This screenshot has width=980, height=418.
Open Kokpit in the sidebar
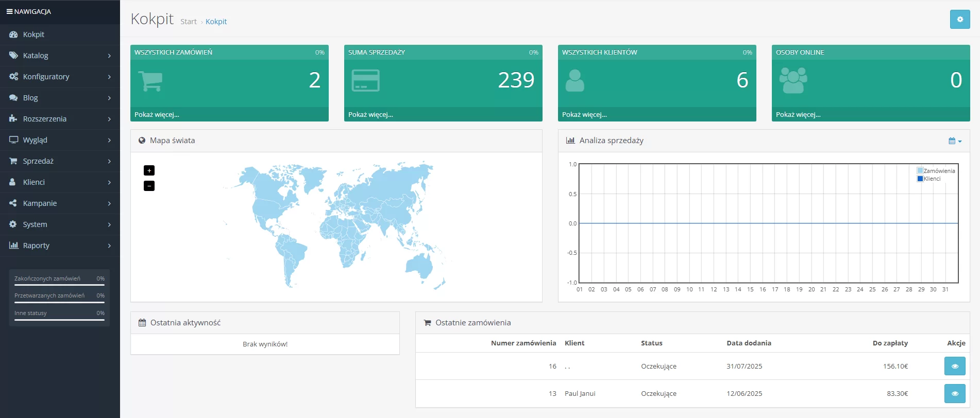(33, 34)
